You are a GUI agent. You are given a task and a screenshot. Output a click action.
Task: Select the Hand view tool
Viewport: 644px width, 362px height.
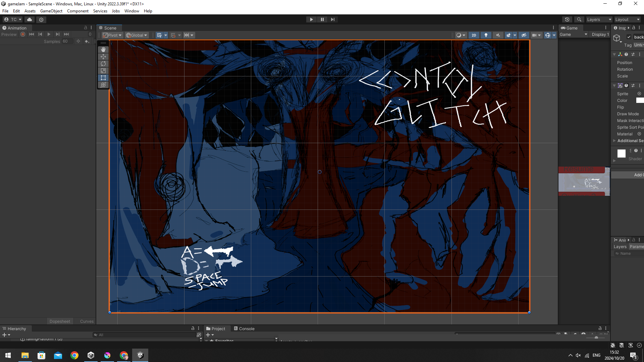click(x=103, y=50)
